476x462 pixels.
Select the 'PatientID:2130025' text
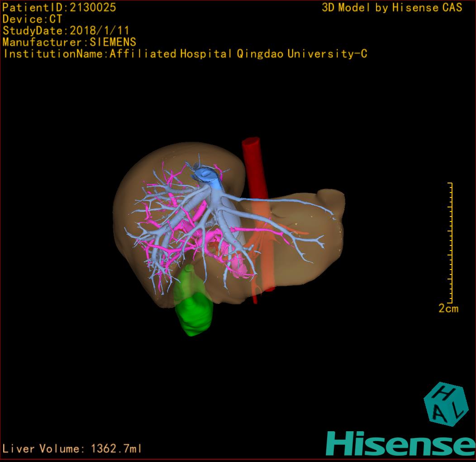59,7
